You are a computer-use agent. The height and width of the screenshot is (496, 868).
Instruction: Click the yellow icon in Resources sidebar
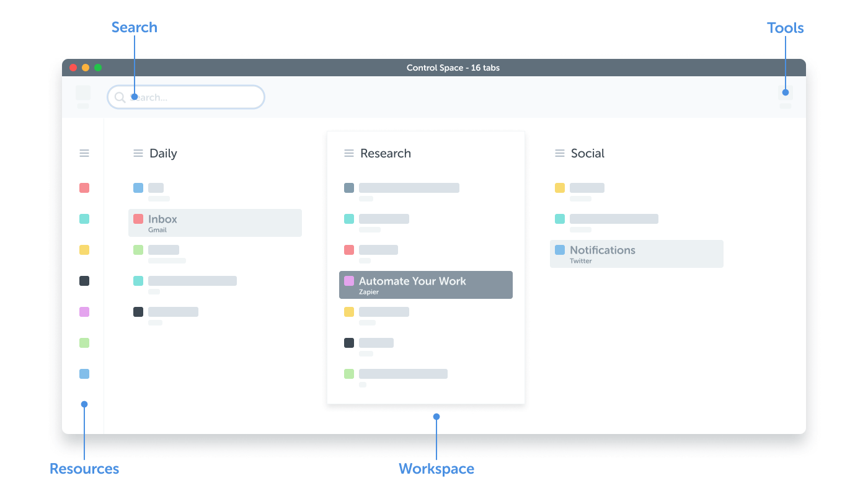tap(84, 250)
